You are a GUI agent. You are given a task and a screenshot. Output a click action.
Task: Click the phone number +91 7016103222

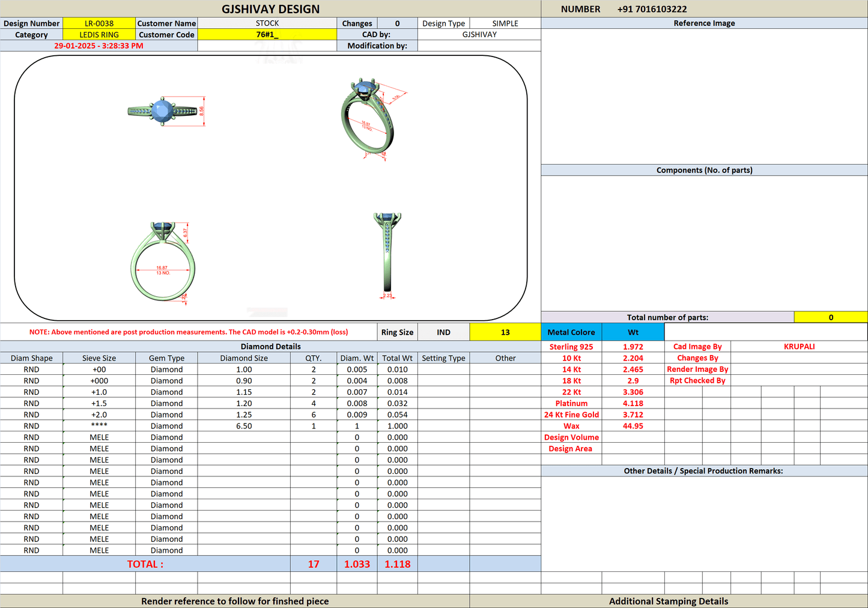pos(652,9)
